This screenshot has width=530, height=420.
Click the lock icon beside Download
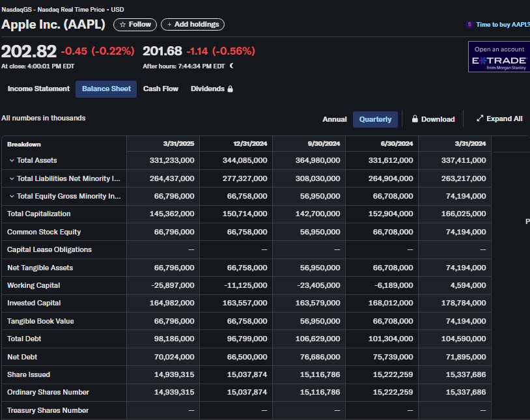tap(415, 119)
